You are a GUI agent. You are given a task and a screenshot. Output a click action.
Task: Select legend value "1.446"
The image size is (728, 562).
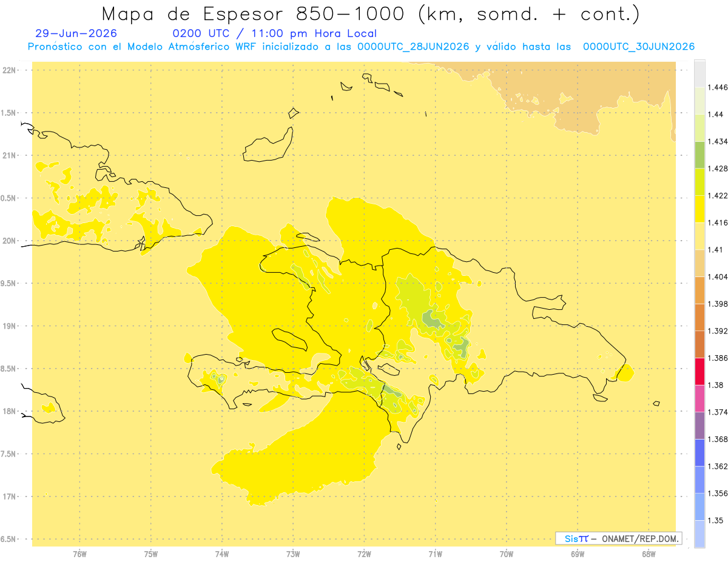click(x=718, y=87)
